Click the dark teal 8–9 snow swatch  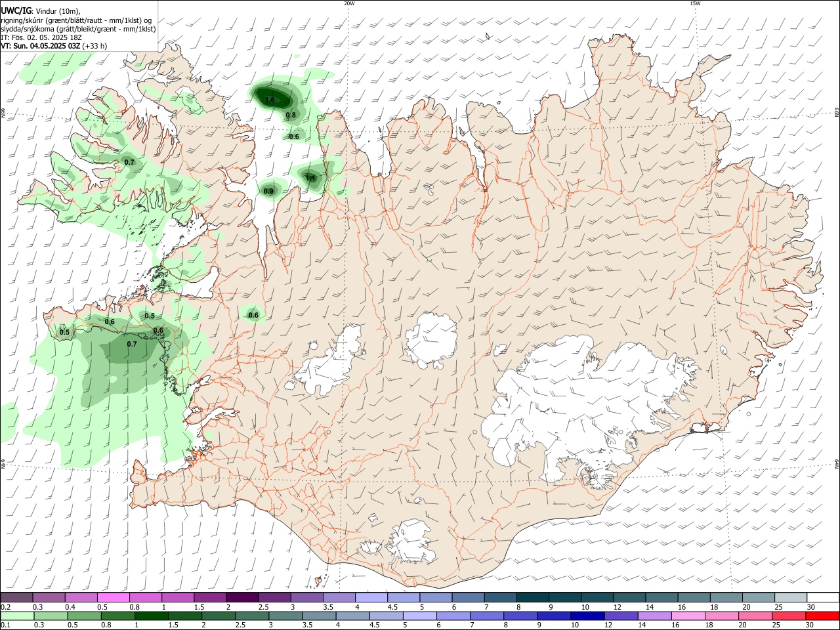coord(533,597)
